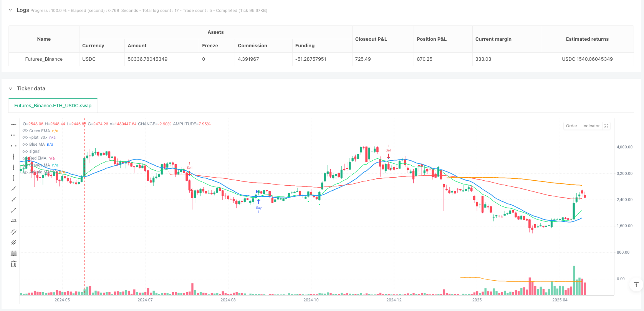The image size is (644, 311).
Task: Hide the plot_30 indicator
Action: coord(25,138)
